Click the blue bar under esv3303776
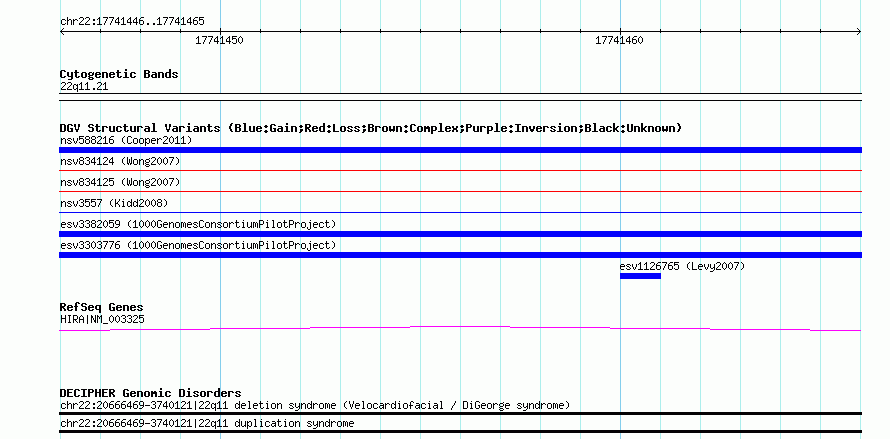 (x=460, y=255)
